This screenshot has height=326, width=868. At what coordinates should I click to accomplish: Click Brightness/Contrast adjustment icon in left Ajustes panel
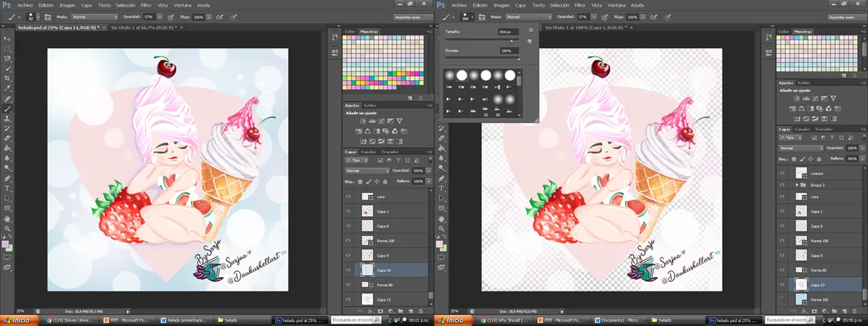(363, 121)
